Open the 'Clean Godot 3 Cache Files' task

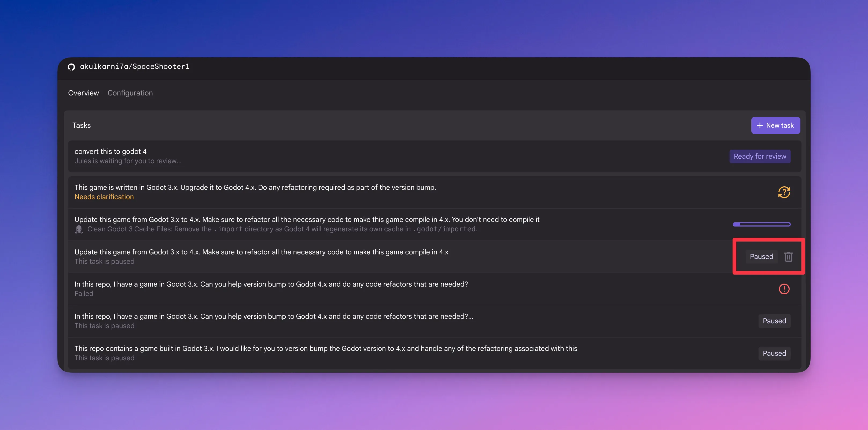(x=307, y=220)
